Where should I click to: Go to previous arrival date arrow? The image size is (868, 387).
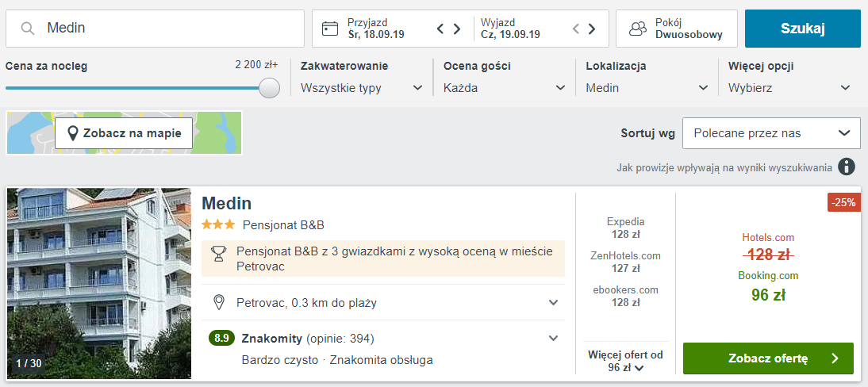pos(440,29)
